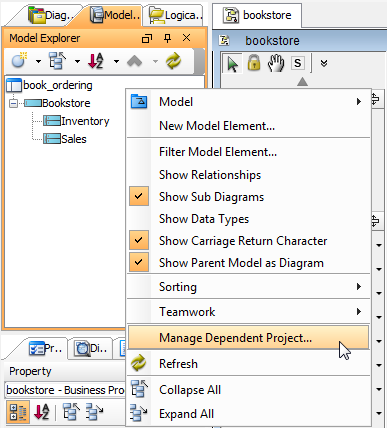Expand the diagram toolbar double chevron

click(324, 63)
